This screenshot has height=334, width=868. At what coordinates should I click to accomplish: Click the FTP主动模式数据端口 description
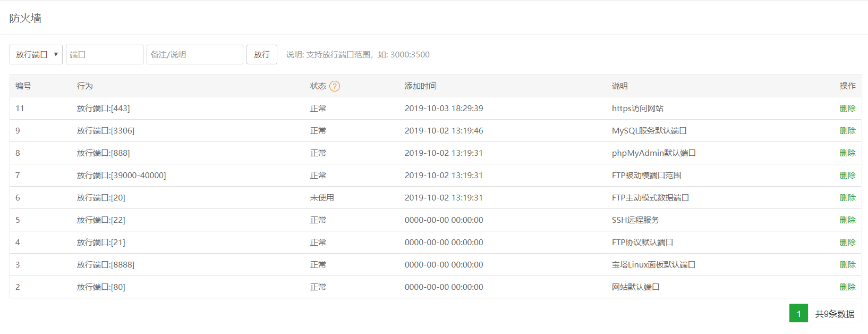pos(650,198)
